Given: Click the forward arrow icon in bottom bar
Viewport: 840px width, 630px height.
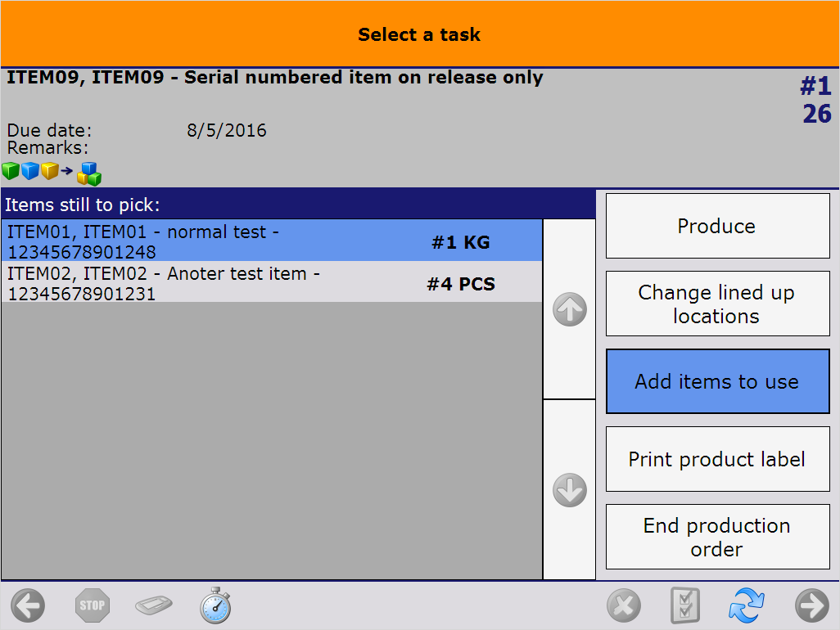Looking at the screenshot, I should tap(811, 606).
